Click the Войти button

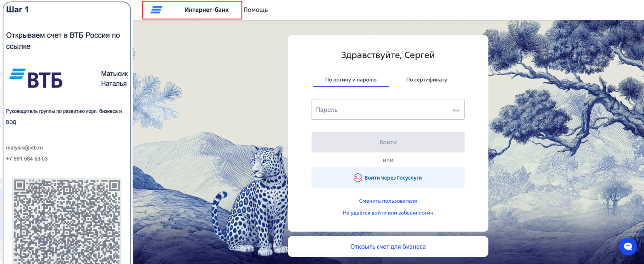(388, 142)
